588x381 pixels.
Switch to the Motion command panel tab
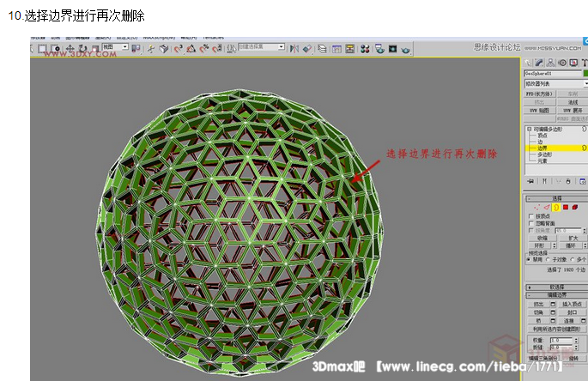(562, 63)
